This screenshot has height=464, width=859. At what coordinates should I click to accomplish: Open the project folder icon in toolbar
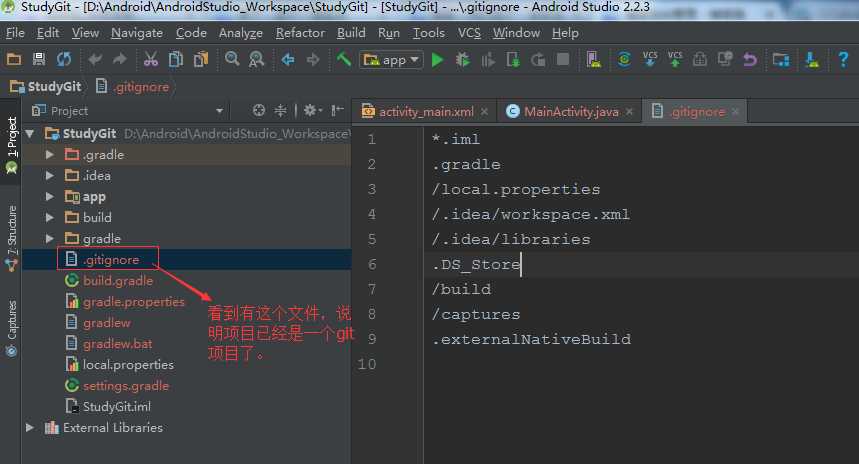click(x=14, y=59)
